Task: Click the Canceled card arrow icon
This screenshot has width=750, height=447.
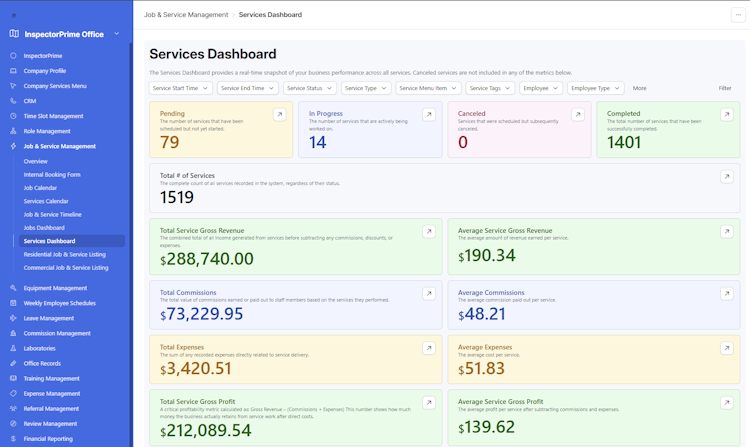Action: [x=578, y=115]
